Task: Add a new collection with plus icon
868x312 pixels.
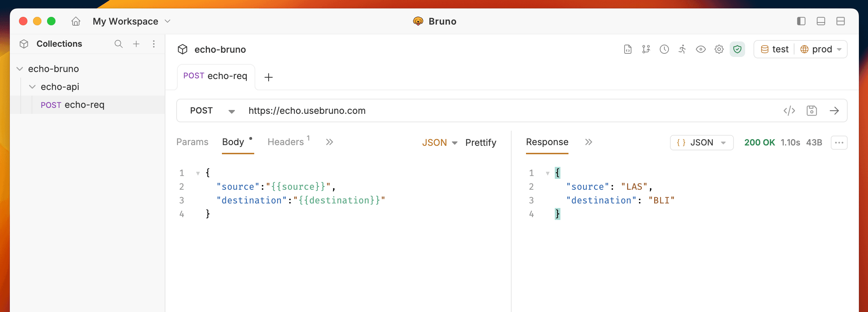Action: [x=136, y=44]
